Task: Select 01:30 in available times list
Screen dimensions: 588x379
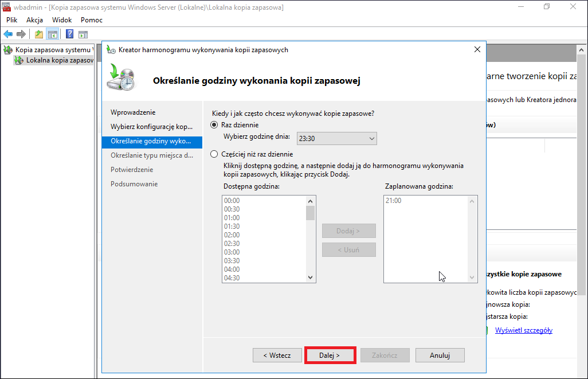Action: 232,226
